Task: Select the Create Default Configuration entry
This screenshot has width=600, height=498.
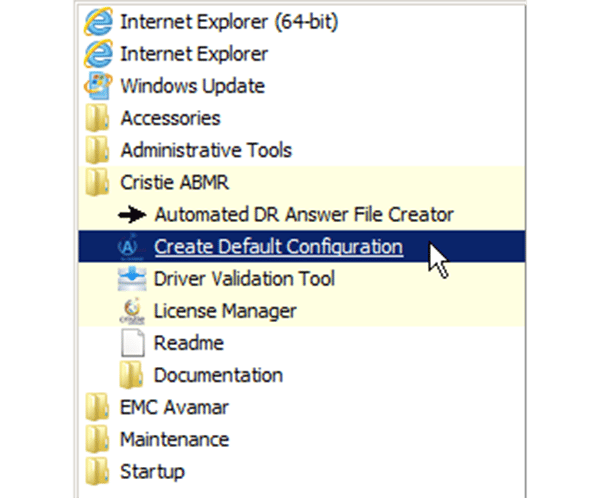Action: click(302, 247)
